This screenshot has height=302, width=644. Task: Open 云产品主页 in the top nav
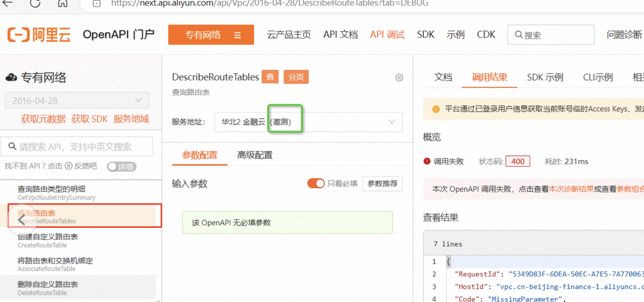pos(289,35)
